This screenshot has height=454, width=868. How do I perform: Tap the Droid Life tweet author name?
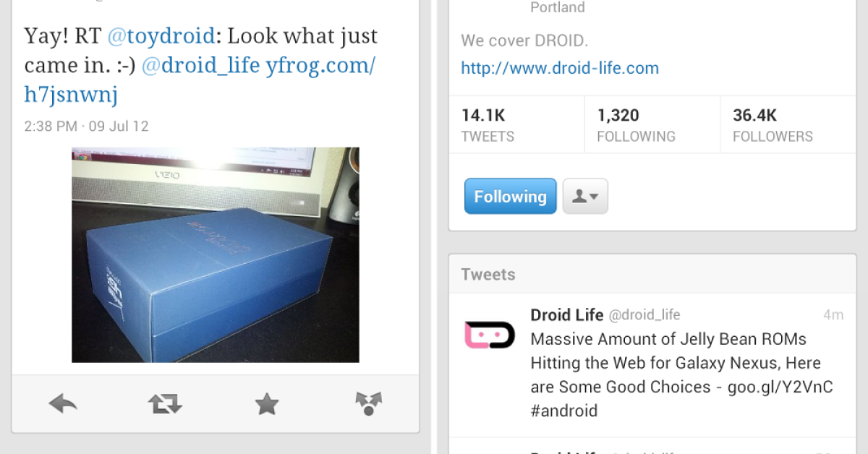[566, 314]
